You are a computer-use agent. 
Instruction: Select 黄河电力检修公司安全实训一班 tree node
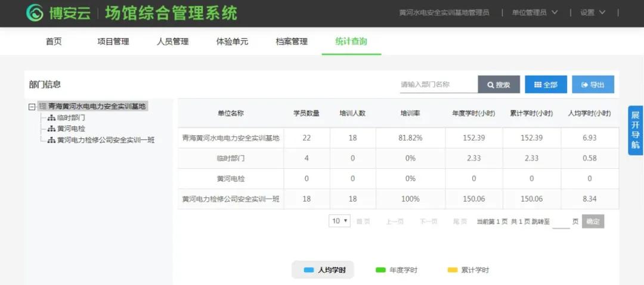[x=106, y=141]
